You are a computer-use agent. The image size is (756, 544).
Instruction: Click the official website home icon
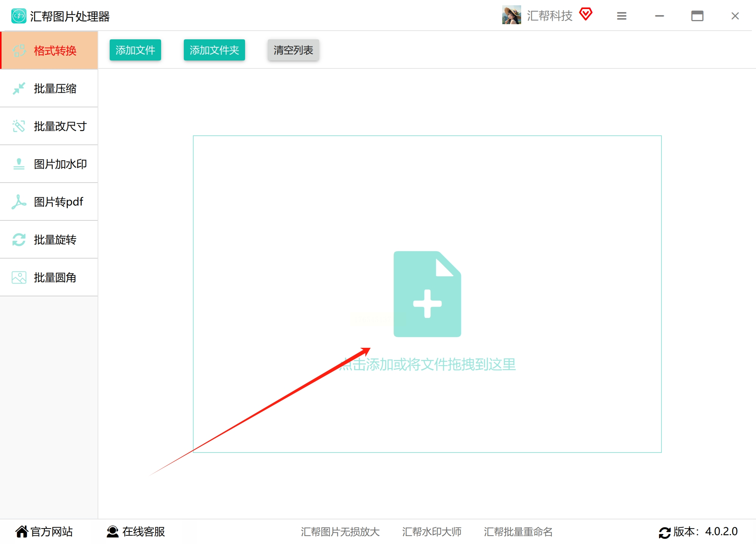tap(22, 532)
